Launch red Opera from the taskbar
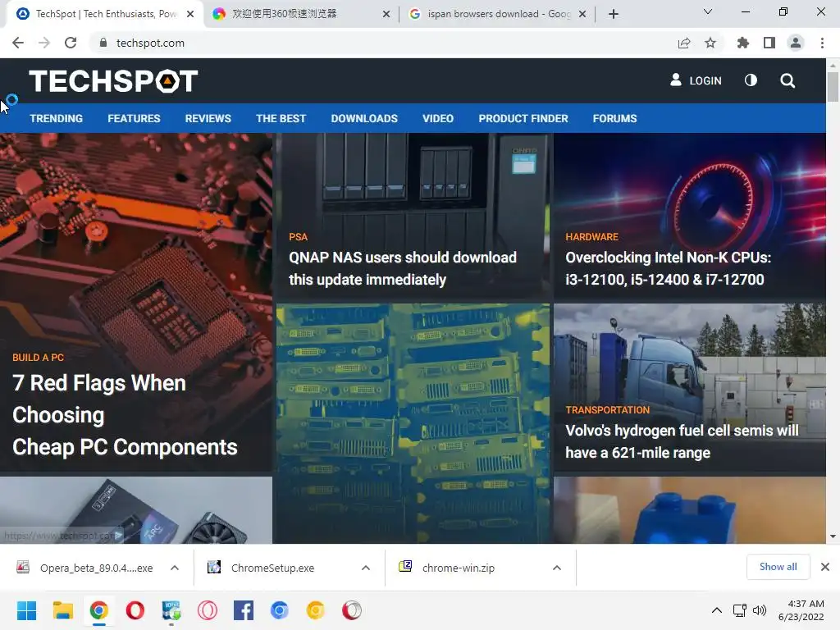Viewport: 840px width, 630px height. coord(135,610)
